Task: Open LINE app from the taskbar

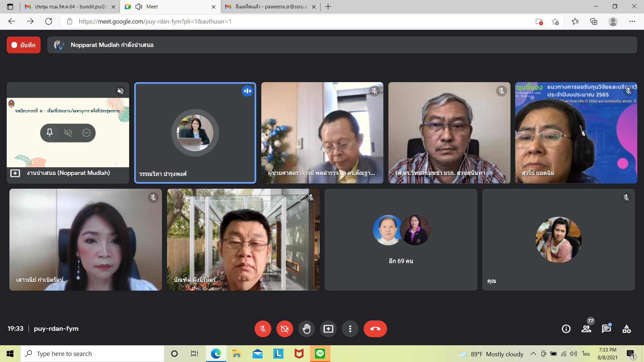Action: [320, 354]
